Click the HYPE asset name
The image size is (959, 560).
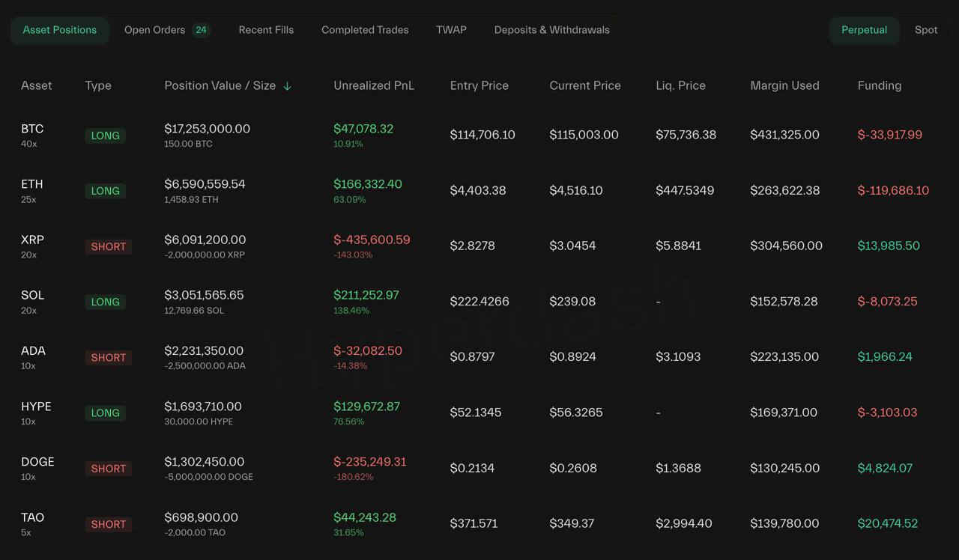pyautogui.click(x=36, y=407)
